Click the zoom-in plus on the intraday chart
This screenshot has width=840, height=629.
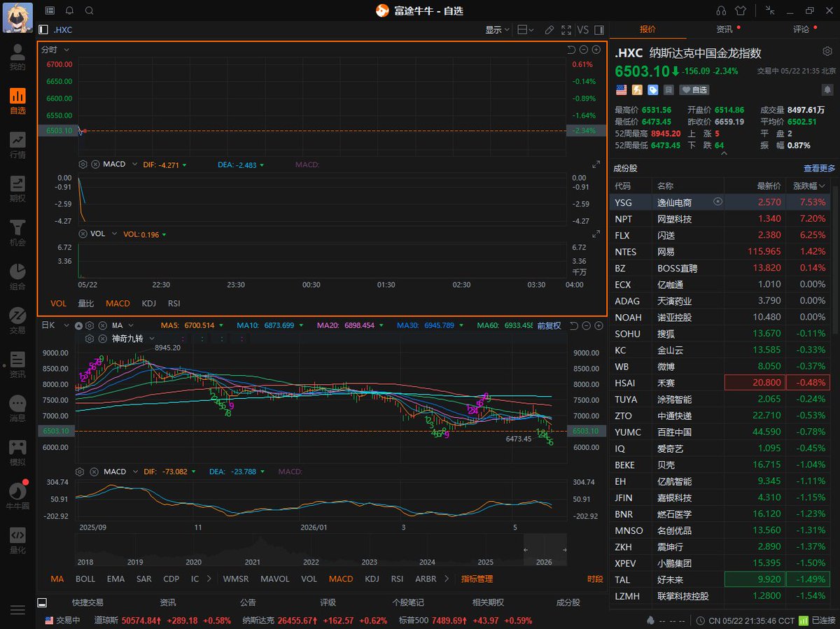(596, 50)
